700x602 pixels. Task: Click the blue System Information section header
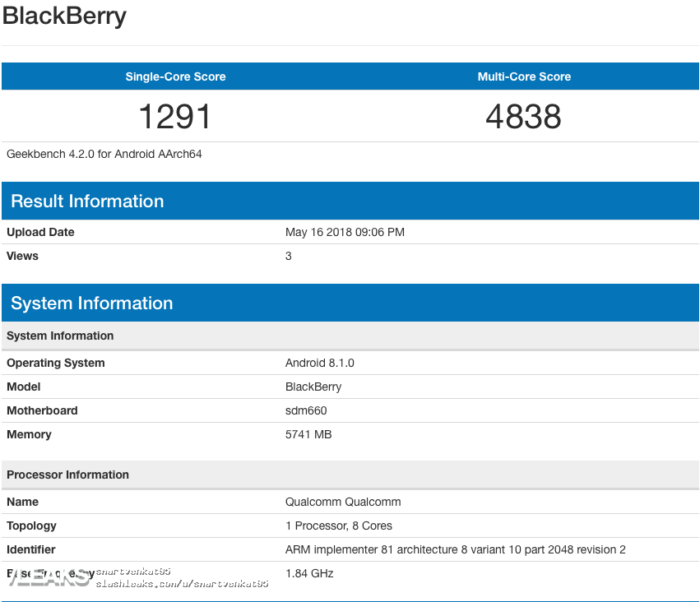pyautogui.click(x=92, y=303)
